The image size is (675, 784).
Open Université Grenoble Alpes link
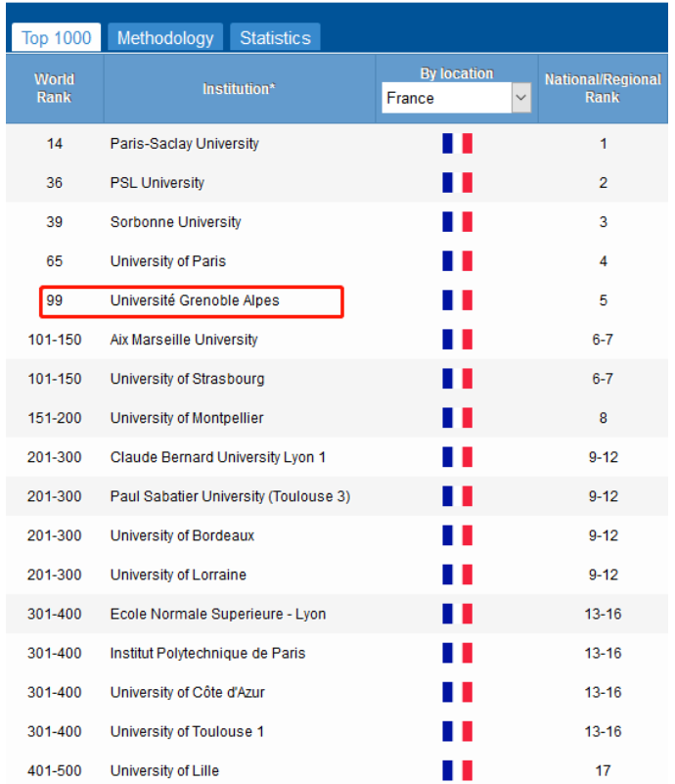tap(195, 300)
